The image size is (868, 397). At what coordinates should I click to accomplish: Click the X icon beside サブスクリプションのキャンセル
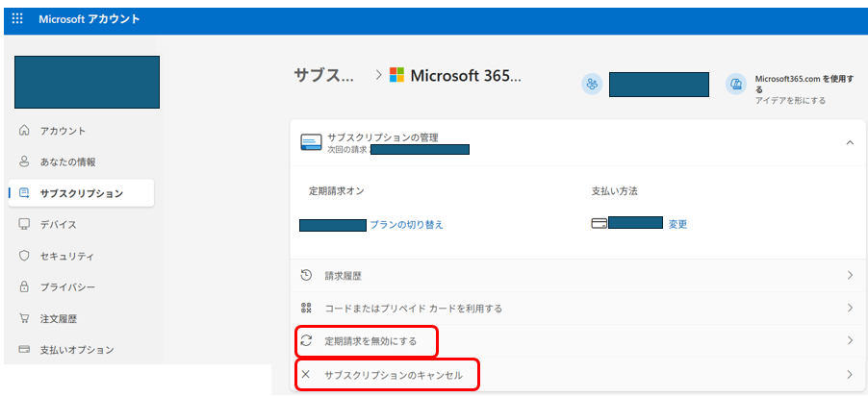click(306, 374)
